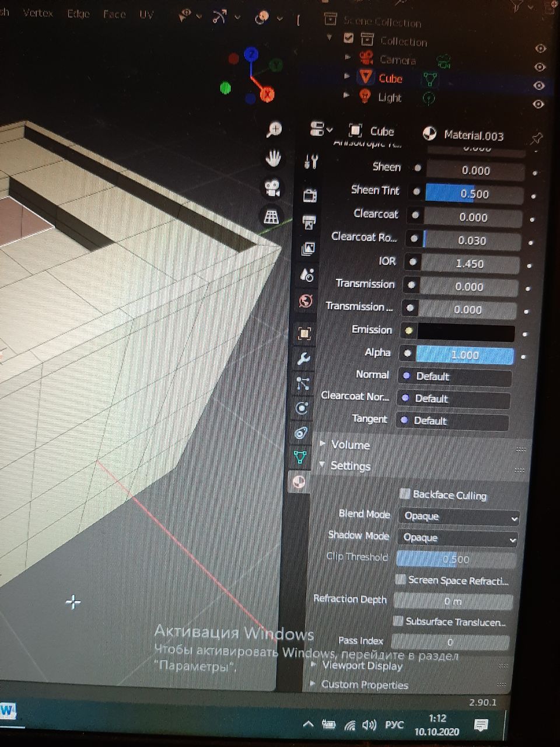560x747 pixels.
Task: Open the Output properties tab (printer icon)
Action: 309,222
